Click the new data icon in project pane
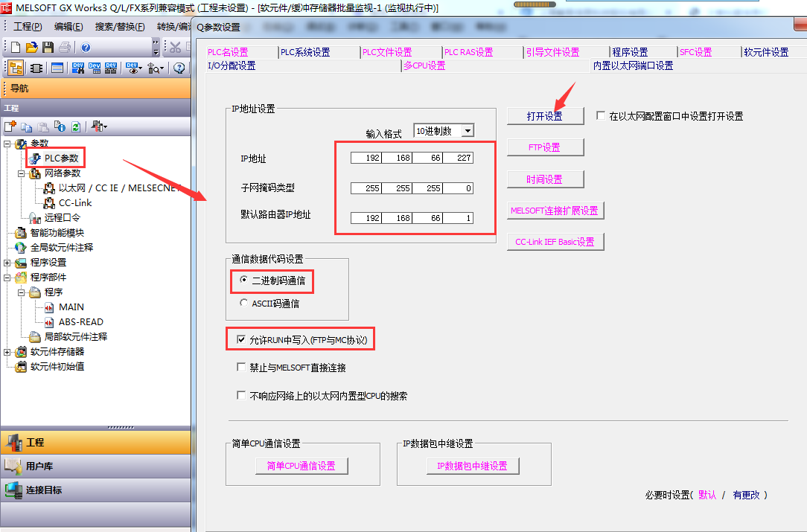 10,126
